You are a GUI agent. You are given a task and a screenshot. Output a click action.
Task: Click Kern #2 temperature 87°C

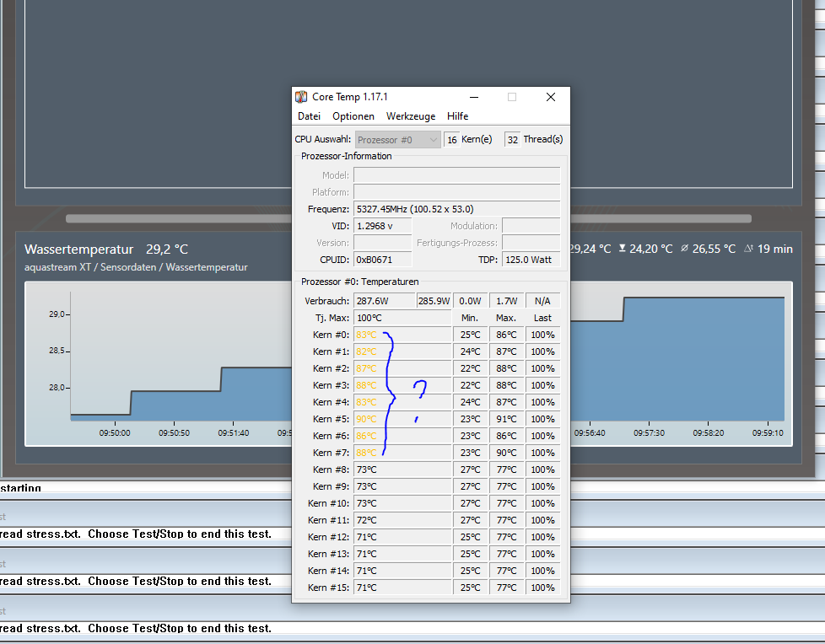366,368
